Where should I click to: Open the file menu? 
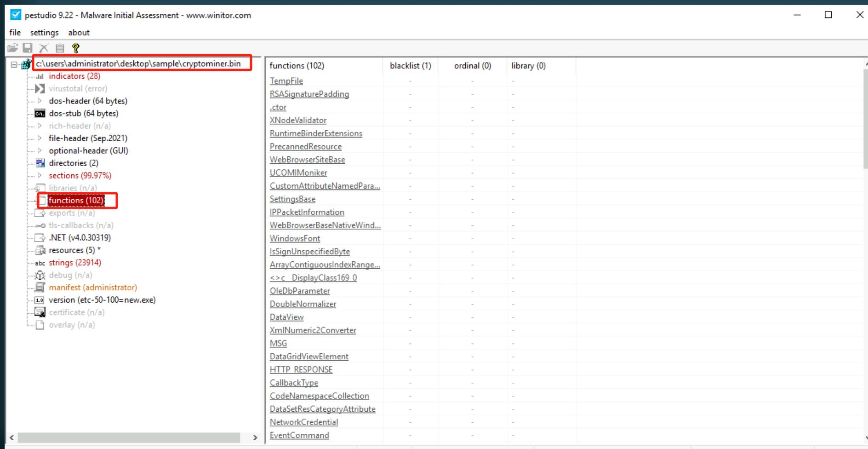coord(15,33)
